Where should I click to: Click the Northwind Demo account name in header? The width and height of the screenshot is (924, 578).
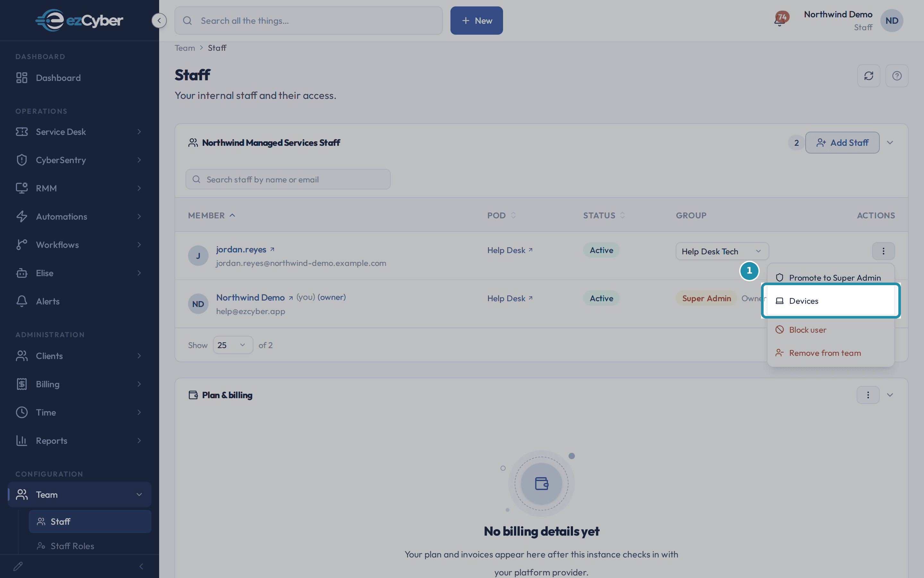tap(838, 14)
